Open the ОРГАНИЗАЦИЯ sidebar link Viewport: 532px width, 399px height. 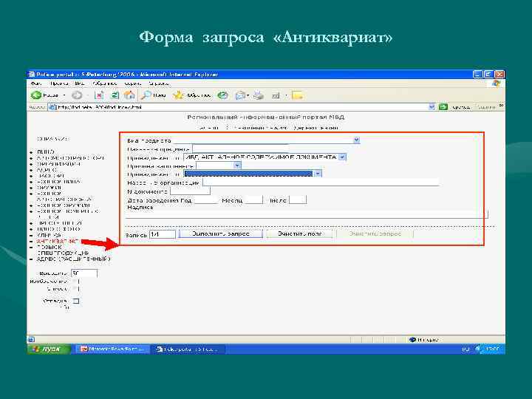[58, 163]
